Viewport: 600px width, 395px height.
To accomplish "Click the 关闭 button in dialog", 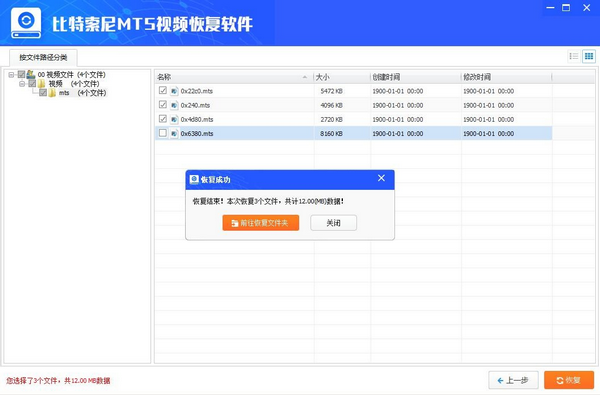I will (333, 223).
